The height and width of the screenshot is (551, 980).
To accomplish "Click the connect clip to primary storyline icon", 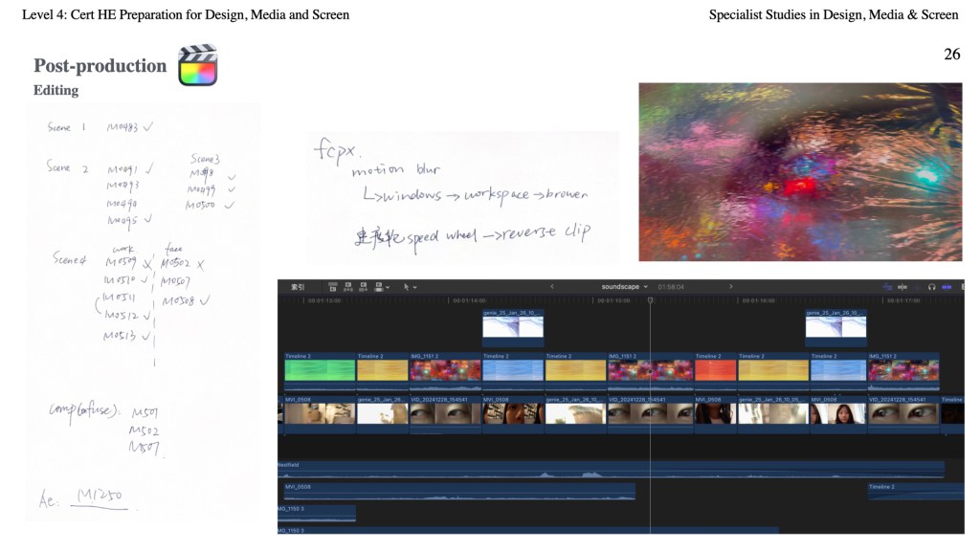I will [332, 286].
